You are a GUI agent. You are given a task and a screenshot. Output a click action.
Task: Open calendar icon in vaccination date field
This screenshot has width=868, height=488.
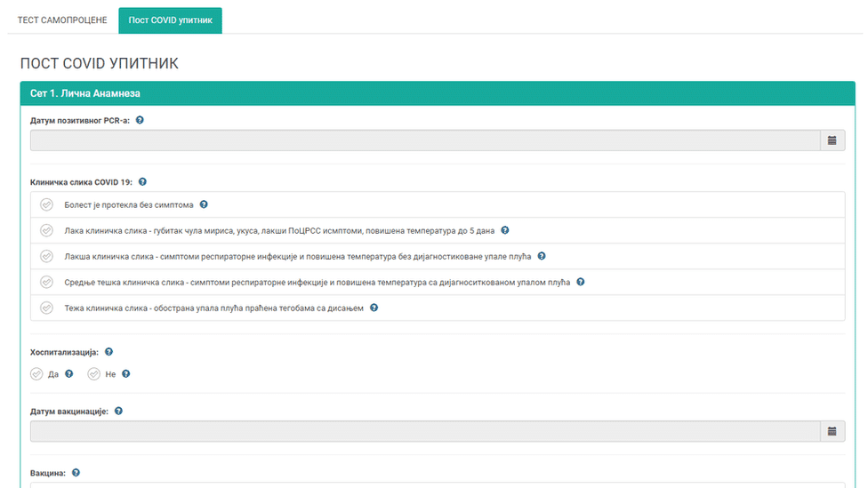[832, 431]
